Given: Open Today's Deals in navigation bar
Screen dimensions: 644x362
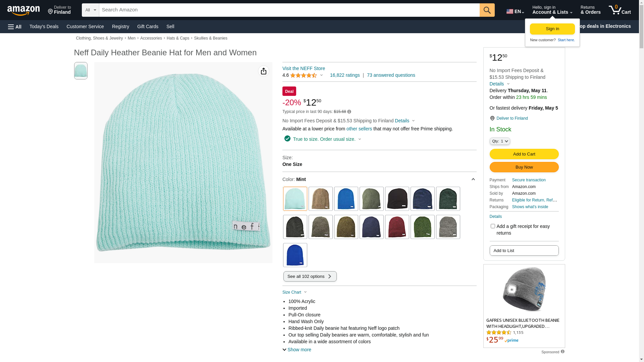Looking at the screenshot, I should coord(44,26).
